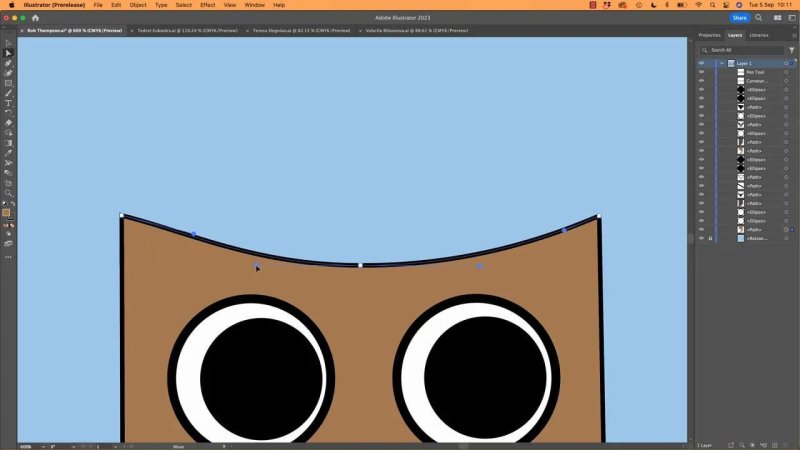
Task: Create a new sublayer
Action: click(763, 445)
